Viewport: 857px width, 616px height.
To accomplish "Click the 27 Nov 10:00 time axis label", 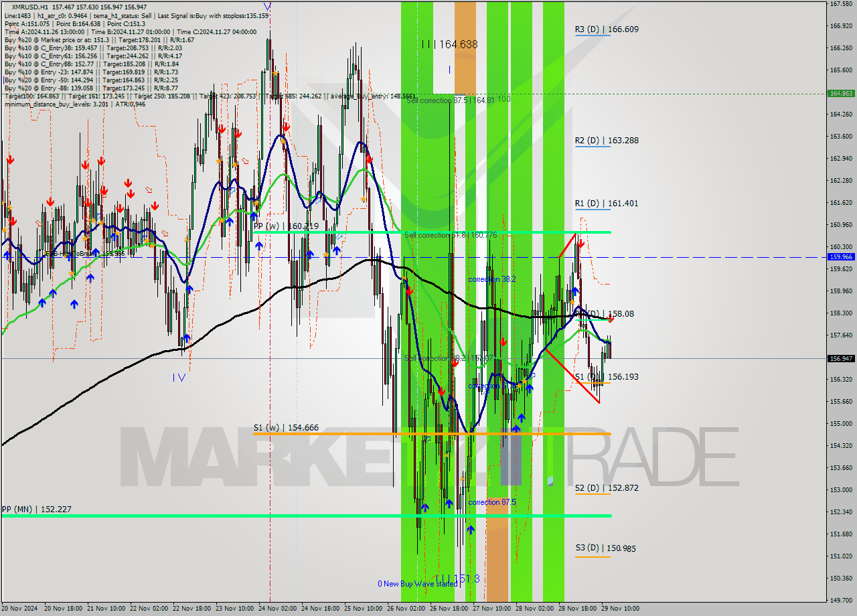I will (x=491, y=609).
